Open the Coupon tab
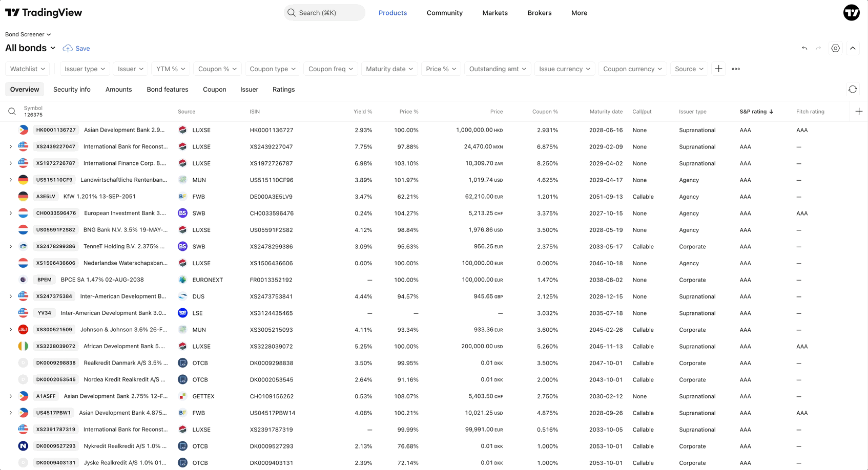 [214, 89]
